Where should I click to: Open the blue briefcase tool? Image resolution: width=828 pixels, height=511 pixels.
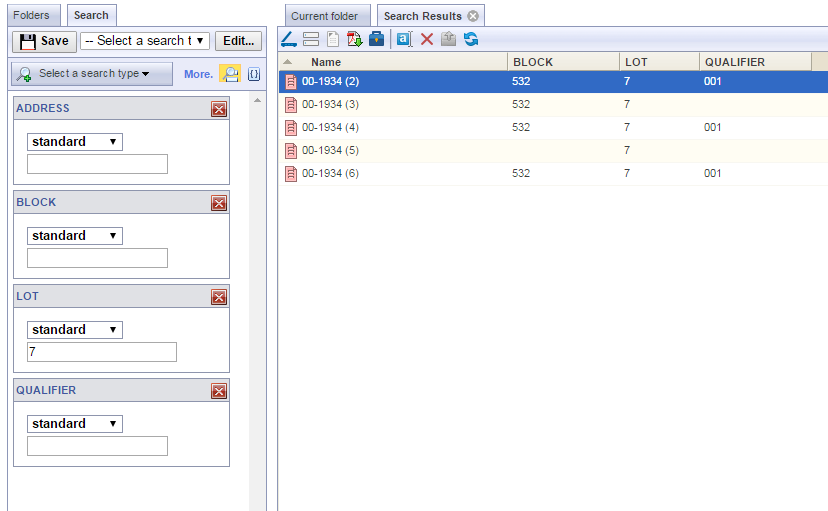point(377,39)
